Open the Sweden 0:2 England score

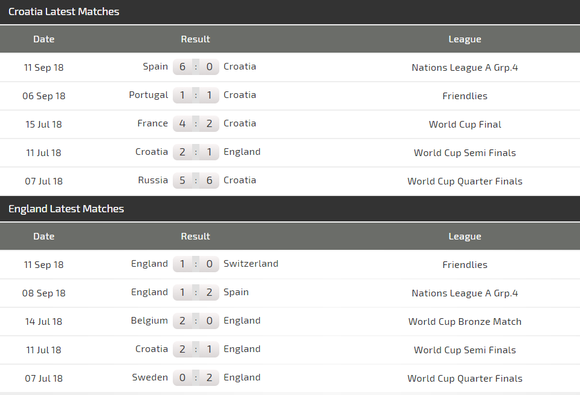click(196, 378)
